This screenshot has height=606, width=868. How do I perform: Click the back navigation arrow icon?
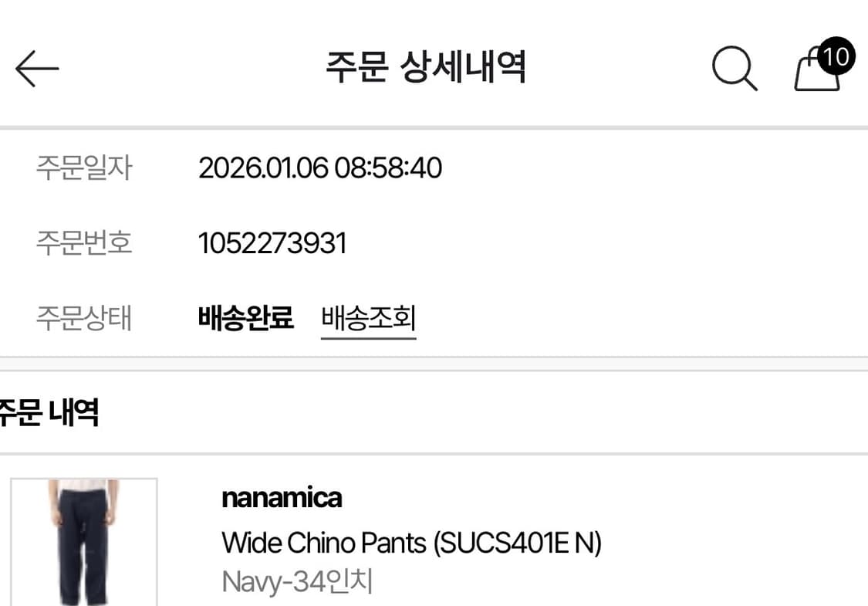(37, 67)
